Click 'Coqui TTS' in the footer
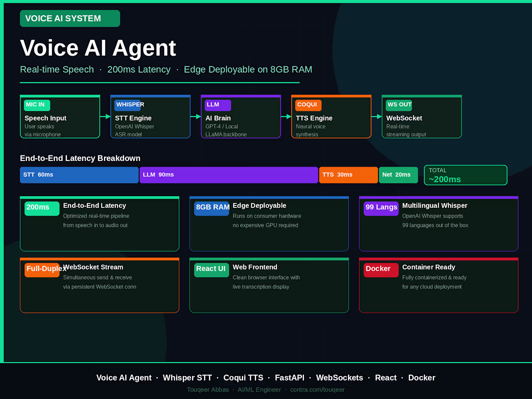This screenshot has height=399, width=532. click(x=243, y=378)
